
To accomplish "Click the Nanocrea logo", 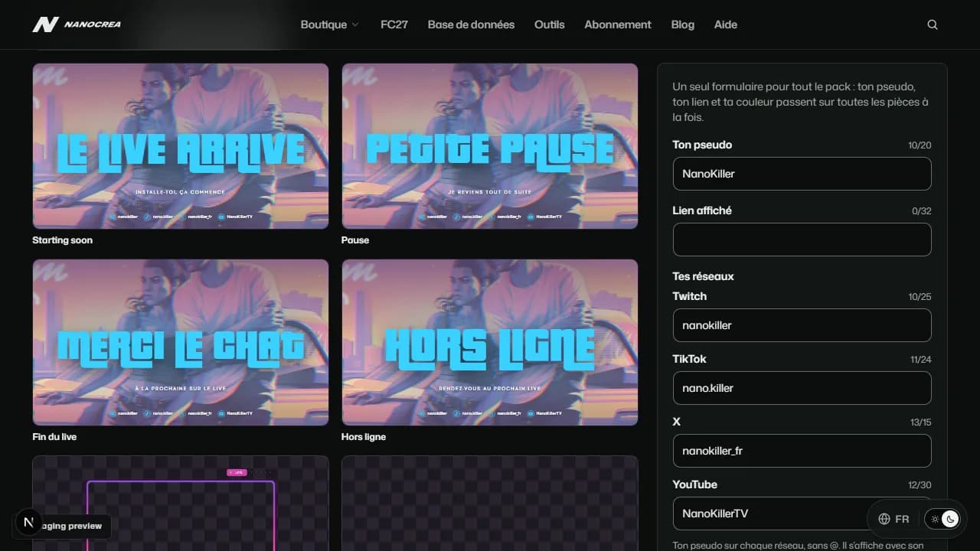I will click(77, 24).
